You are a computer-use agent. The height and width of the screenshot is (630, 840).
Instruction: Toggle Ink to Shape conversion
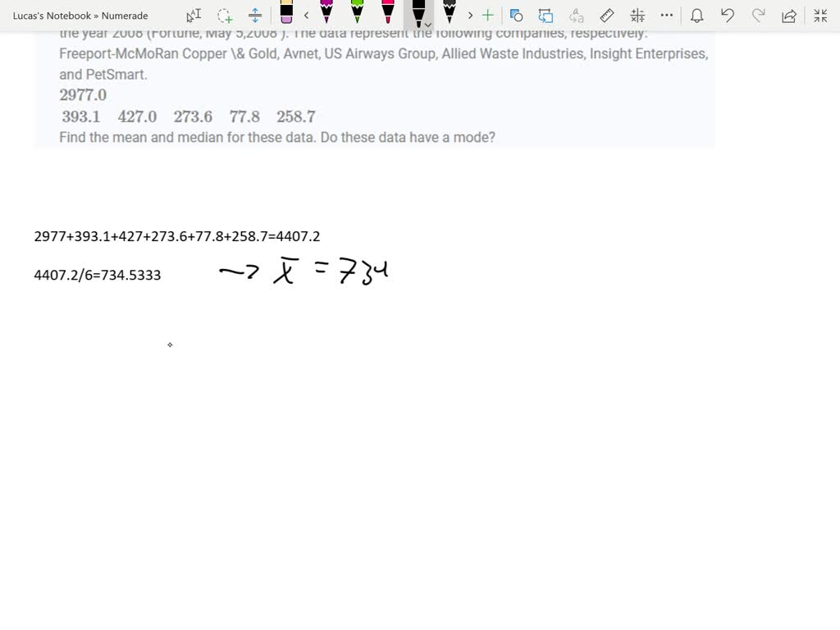click(x=546, y=16)
